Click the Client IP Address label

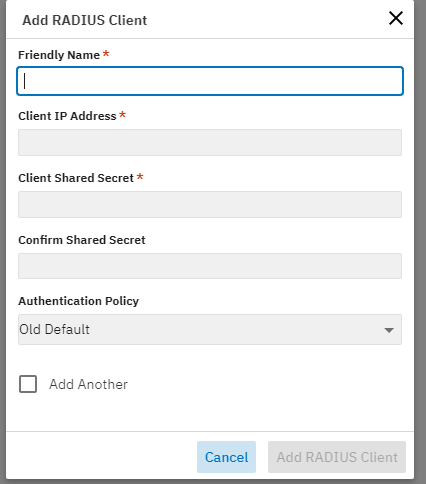67,116
